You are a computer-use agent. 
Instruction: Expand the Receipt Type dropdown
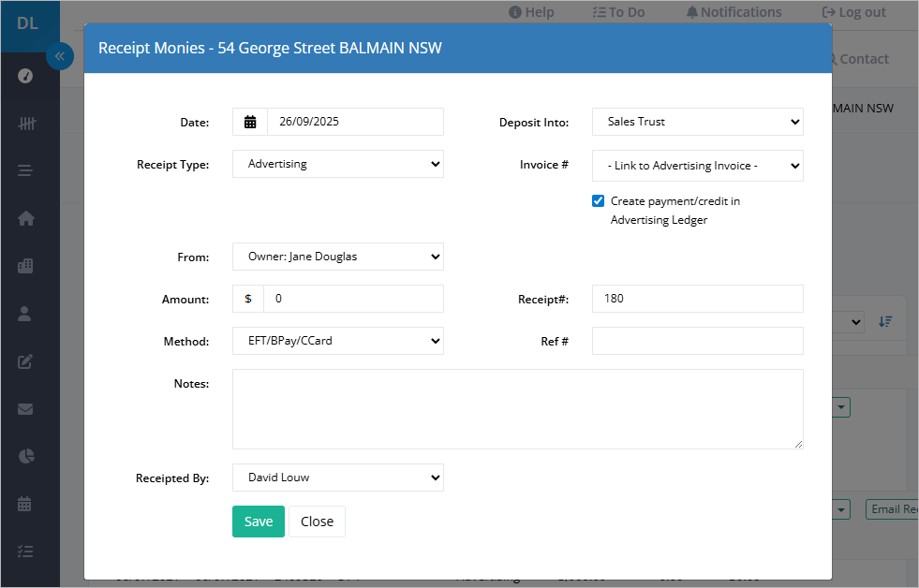(338, 164)
